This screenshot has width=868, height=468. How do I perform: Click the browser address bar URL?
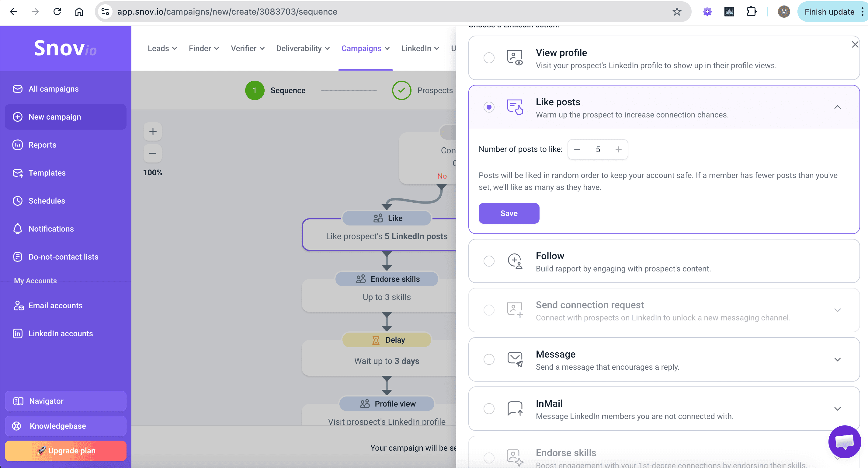click(227, 12)
